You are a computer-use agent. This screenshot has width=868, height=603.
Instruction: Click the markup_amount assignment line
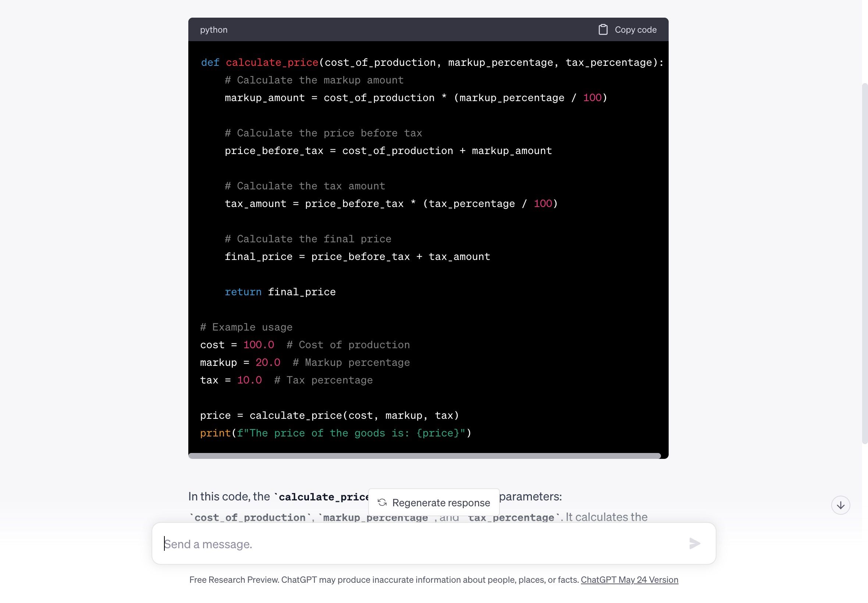click(x=416, y=98)
